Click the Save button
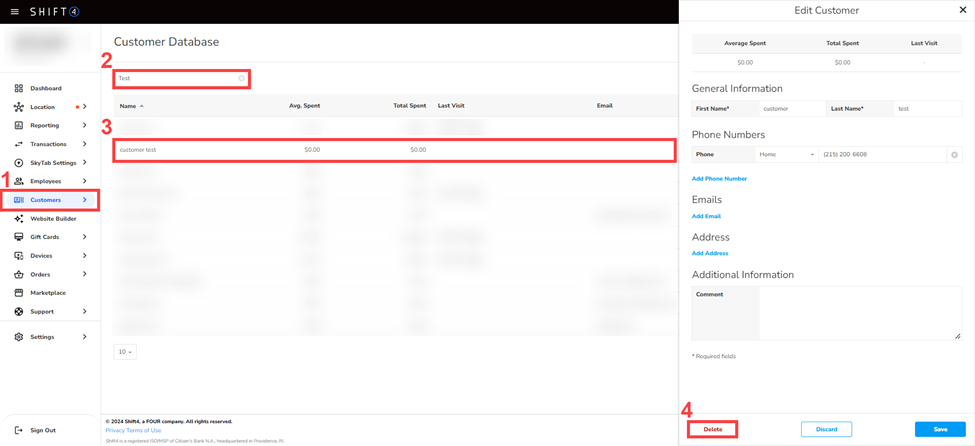Image resolution: width=975 pixels, height=446 pixels. [x=939, y=429]
